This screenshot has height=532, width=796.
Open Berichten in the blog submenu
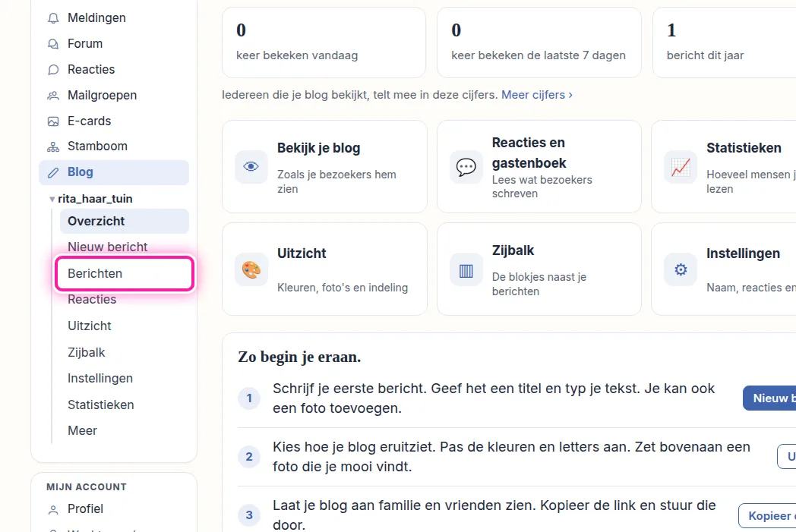point(125,273)
